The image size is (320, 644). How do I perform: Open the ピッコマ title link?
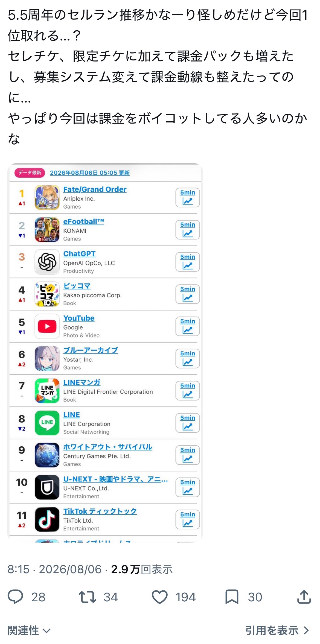click(x=77, y=286)
